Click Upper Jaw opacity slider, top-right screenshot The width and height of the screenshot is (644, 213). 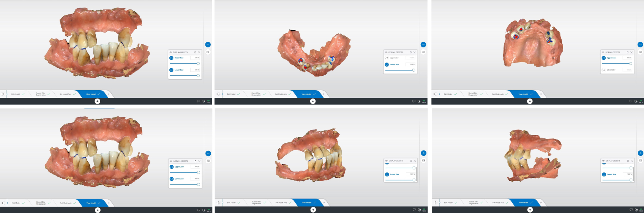pyautogui.click(x=617, y=63)
